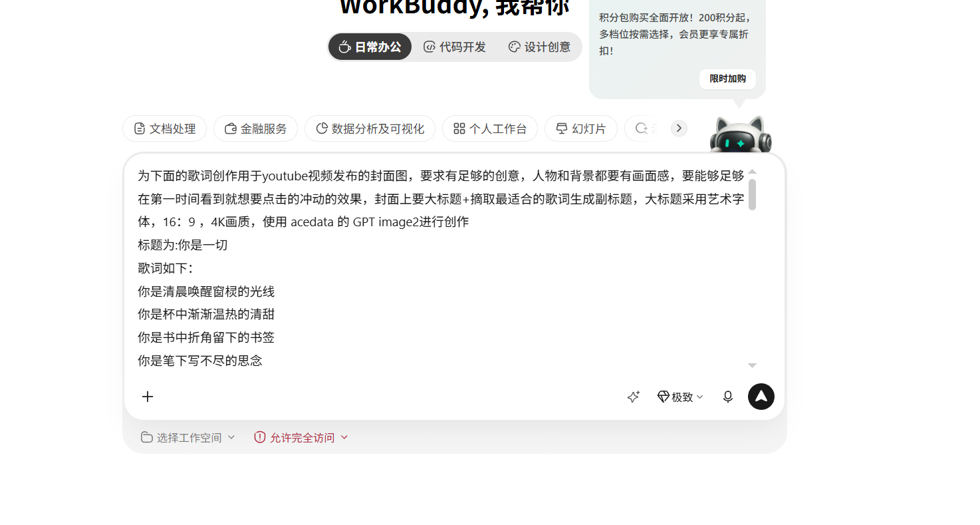
Task: Expand the 极致 model dropdown
Action: 680,397
